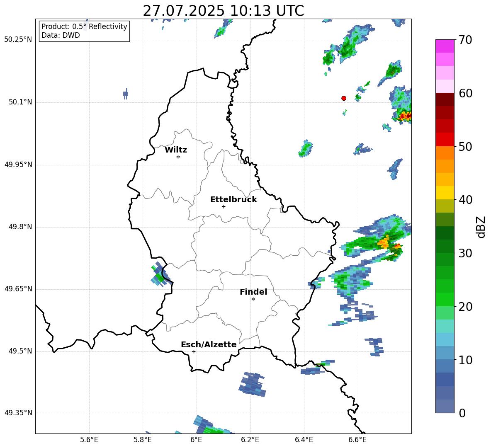The image size is (491, 448).
Task: Pick the magenta top colorbar segment
Action: point(445,46)
